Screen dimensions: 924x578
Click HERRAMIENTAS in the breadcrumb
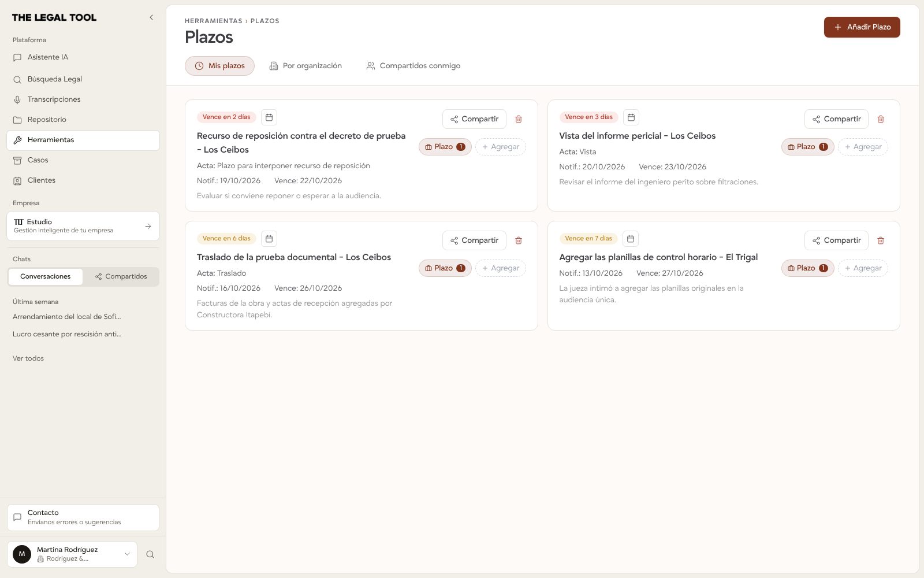(214, 21)
